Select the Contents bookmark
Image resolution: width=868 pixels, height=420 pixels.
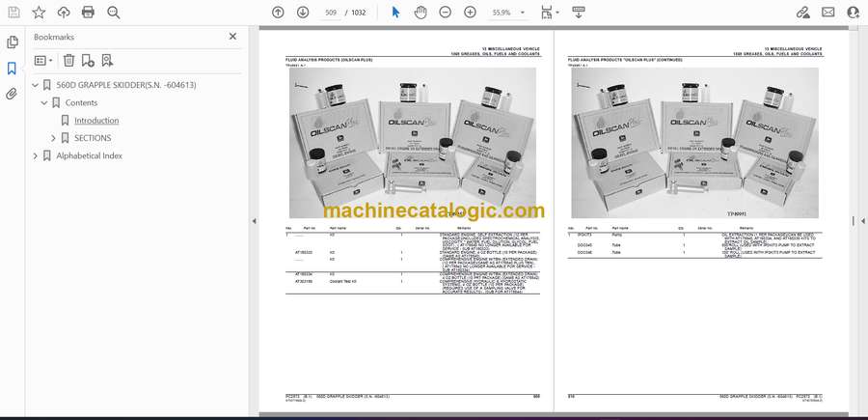[81, 103]
